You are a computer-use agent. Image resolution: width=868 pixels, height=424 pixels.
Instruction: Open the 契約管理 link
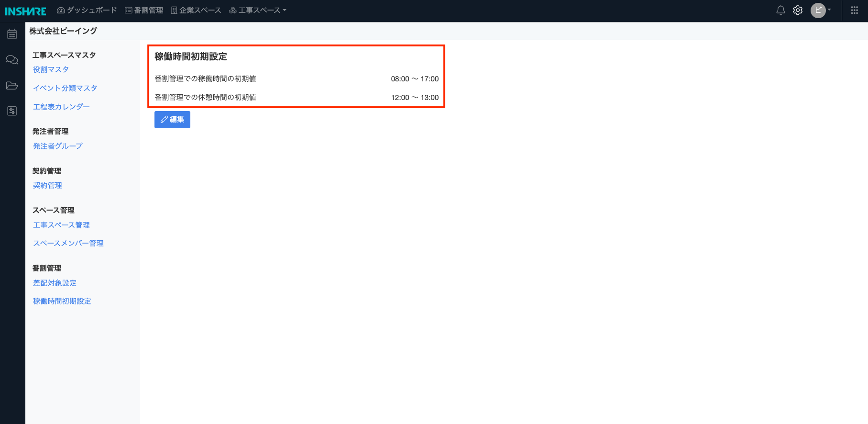47,185
